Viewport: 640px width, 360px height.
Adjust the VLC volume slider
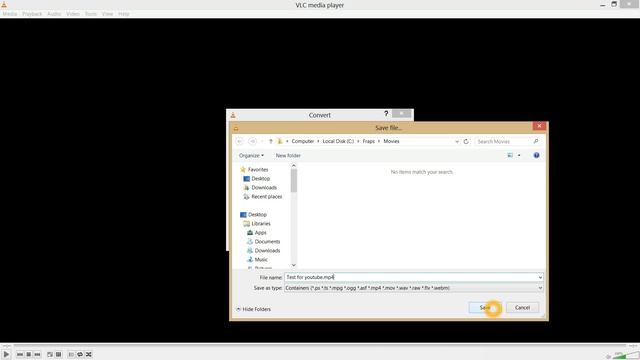[627, 355]
